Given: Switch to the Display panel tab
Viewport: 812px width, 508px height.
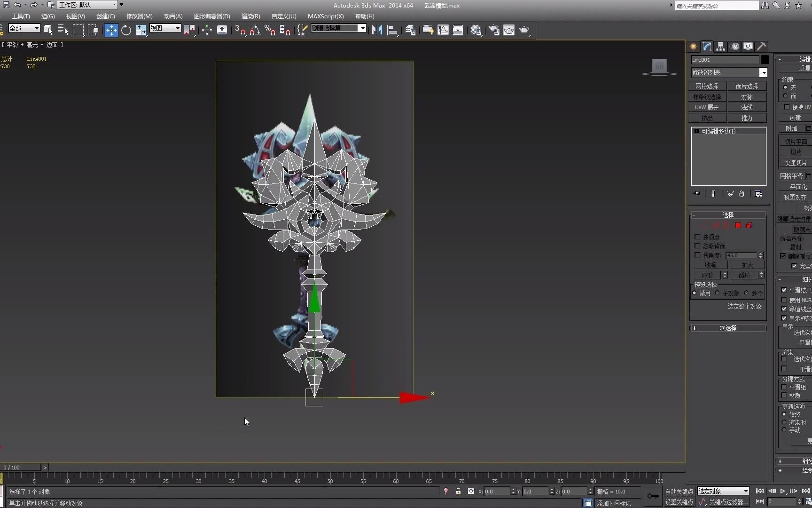Looking at the screenshot, I should coord(748,47).
